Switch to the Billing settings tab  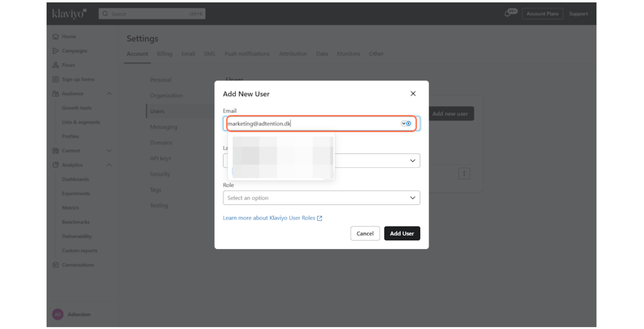(x=165, y=54)
